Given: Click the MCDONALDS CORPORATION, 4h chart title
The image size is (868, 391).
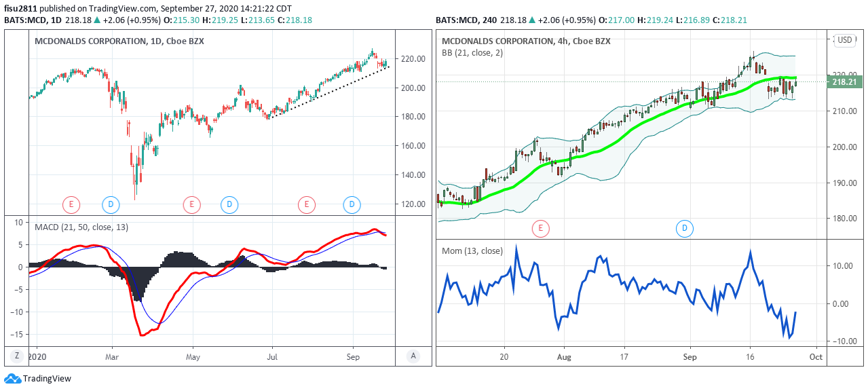Looking at the screenshot, I should click(526, 41).
